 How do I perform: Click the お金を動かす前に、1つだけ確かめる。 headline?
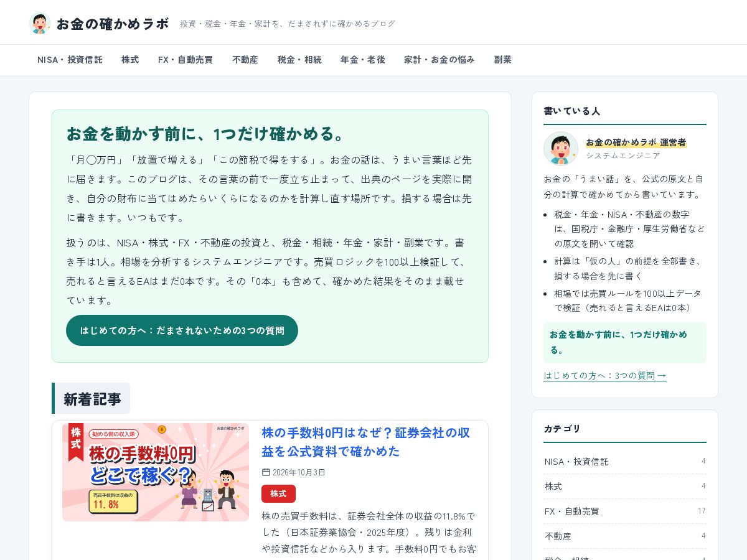(206, 134)
